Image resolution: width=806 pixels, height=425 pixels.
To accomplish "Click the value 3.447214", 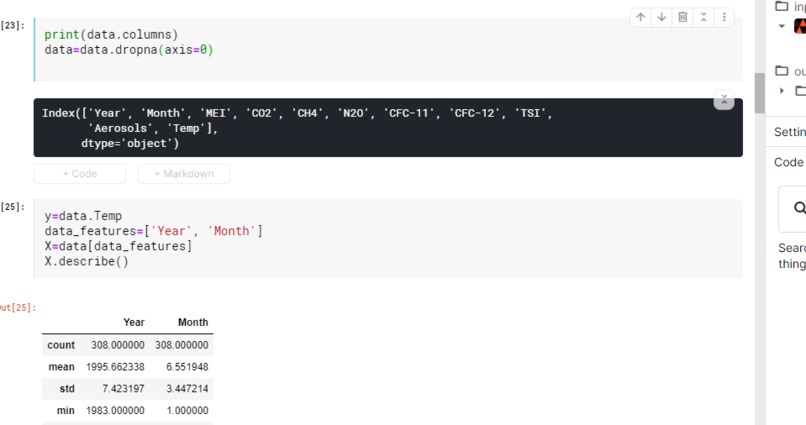I will tap(187, 389).
